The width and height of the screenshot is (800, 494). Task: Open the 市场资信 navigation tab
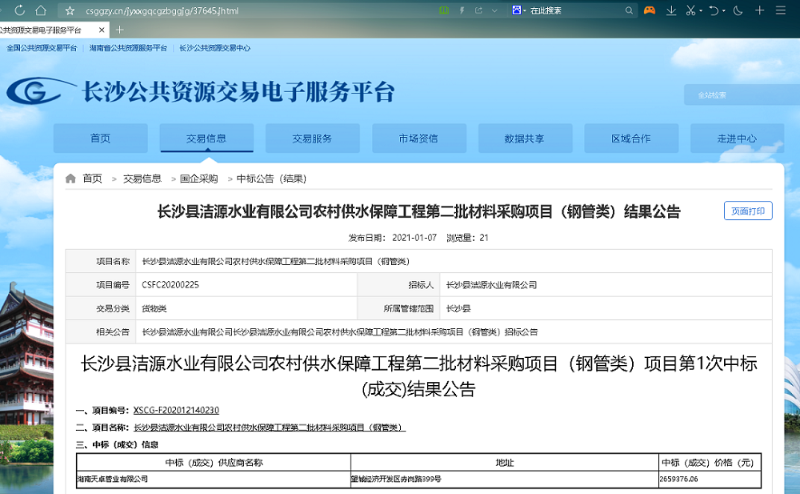tap(418, 138)
